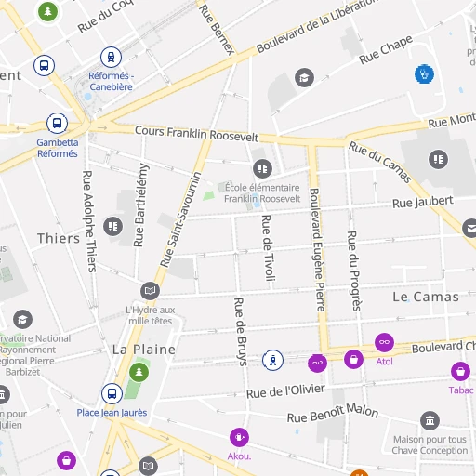The image size is (476, 476).
Task: Select the blue veterinary clinic icon near Rue Chape
Action: pos(424,74)
